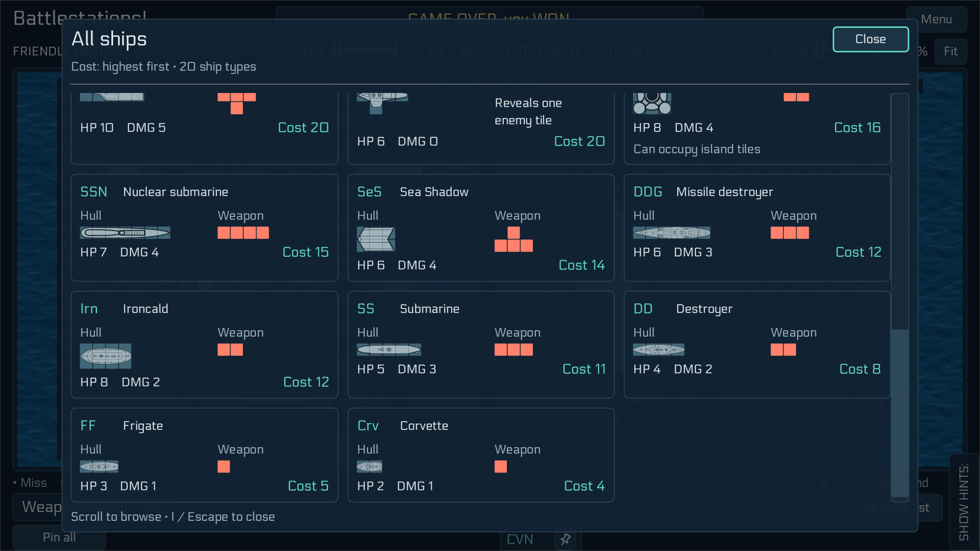Click the Cost 5 value
Image resolution: width=980 pixels, height=551 pixels.
click(x=308, y=486)
